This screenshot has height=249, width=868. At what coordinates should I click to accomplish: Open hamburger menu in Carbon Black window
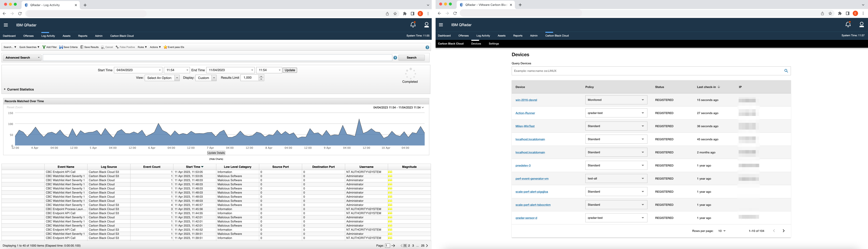(441, 25)
